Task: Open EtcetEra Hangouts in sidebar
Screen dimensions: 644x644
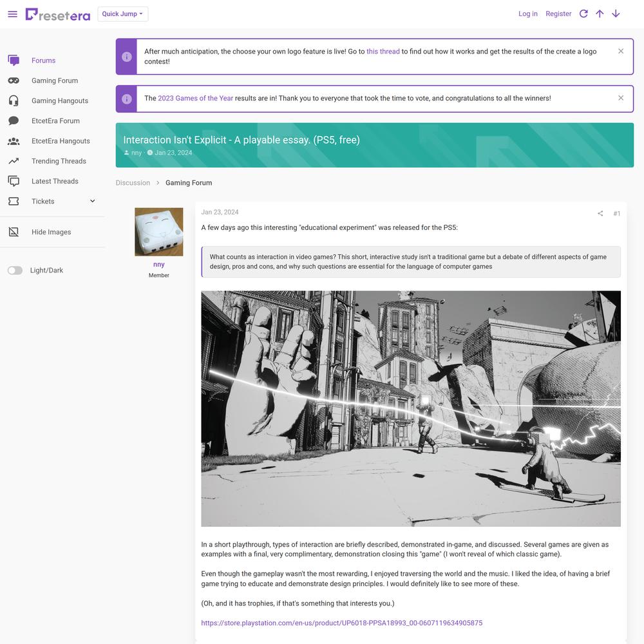Action: click(x=61, y=141)
